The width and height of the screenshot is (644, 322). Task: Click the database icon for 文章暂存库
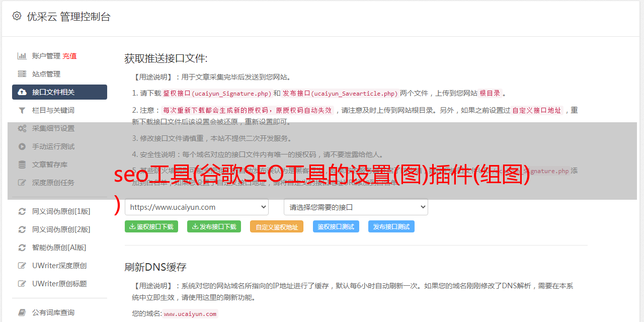(22, 165)
